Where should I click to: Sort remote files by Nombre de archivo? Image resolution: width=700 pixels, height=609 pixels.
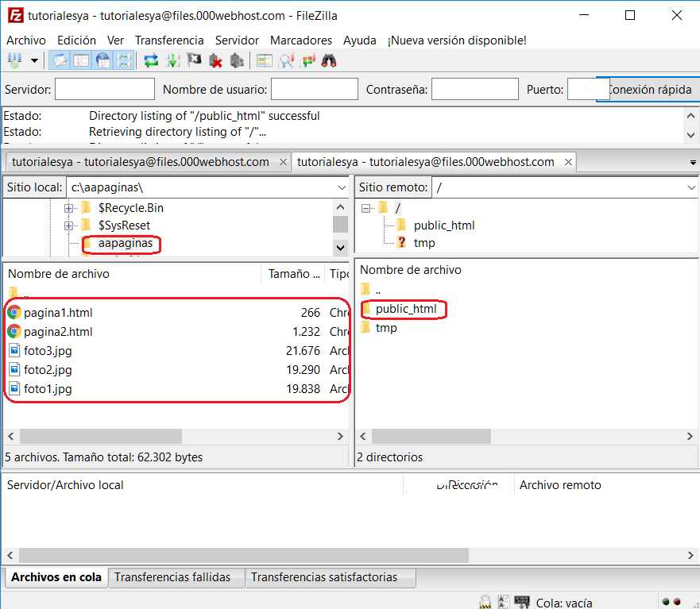(410, 270)
